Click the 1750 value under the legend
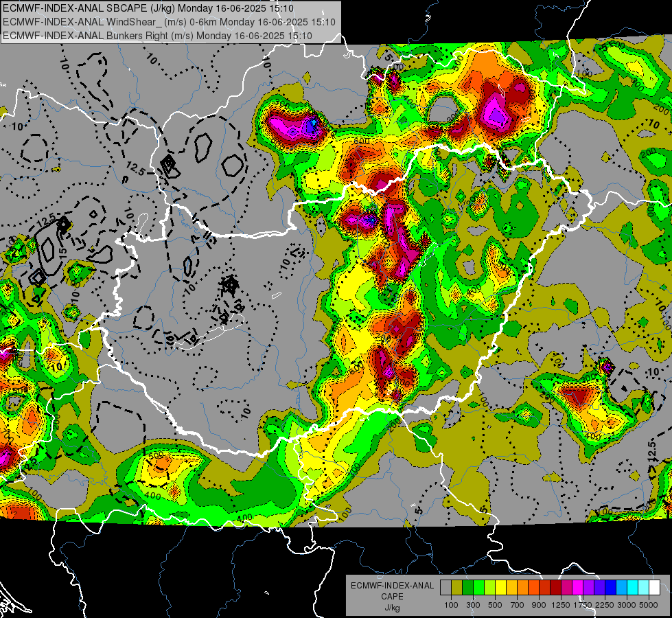The image size is (672, 618). pyautogui.click(x=583, y=605)
